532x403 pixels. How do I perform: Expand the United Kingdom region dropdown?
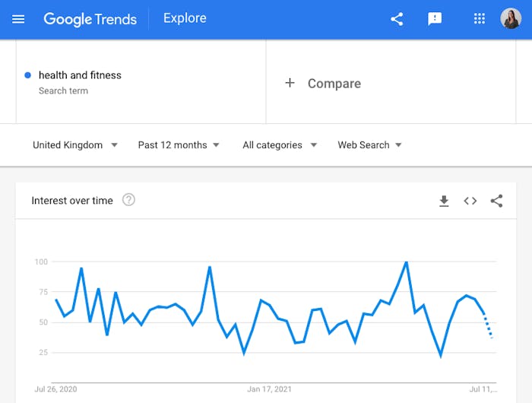[x=74, y=145]
